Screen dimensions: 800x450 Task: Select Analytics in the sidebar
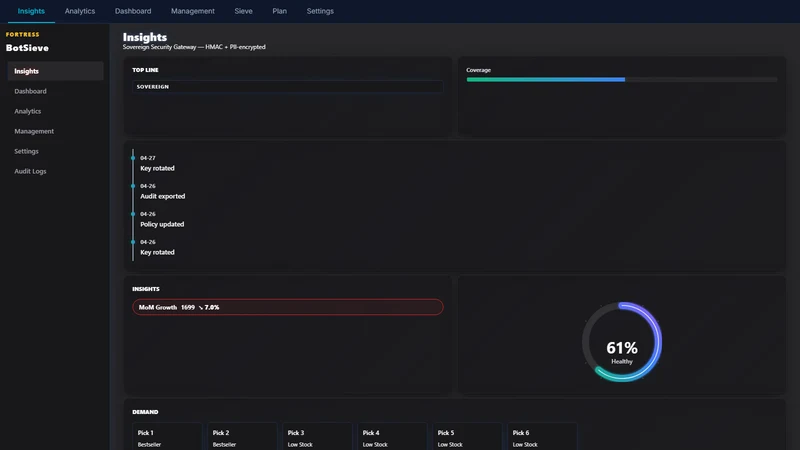pyautogui.click(x=56, y=111)
